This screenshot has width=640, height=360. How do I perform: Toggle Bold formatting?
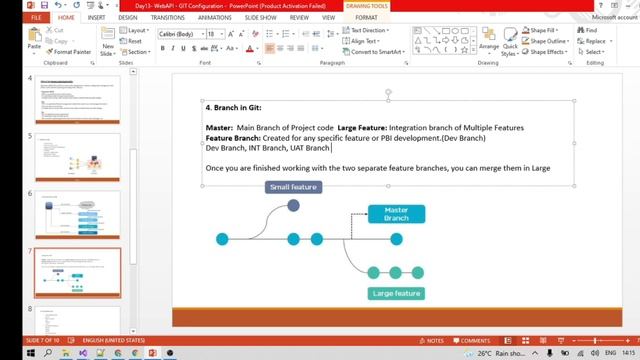162,49
